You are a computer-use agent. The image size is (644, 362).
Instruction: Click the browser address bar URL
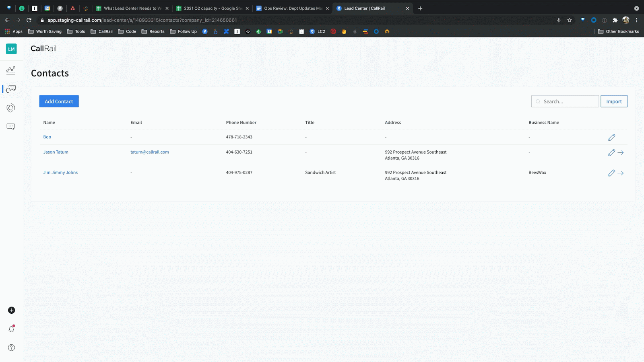click(x=142, y=20)
